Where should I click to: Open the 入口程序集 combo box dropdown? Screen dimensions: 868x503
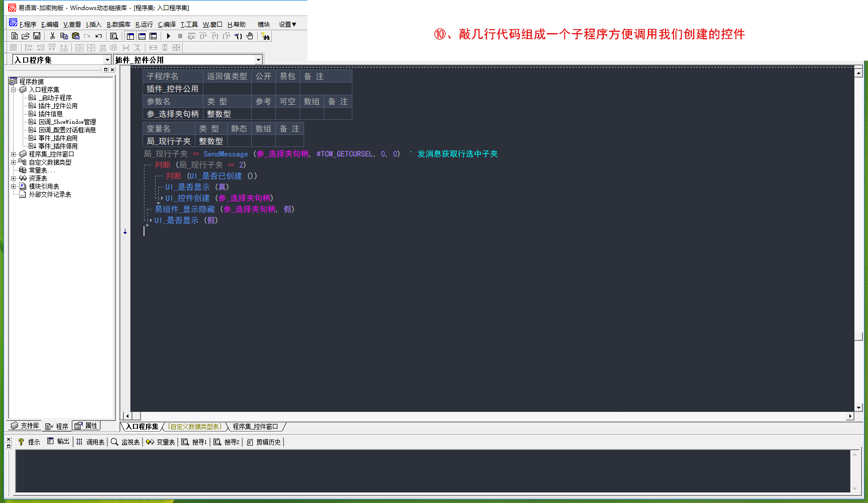(x=107, y=60)
